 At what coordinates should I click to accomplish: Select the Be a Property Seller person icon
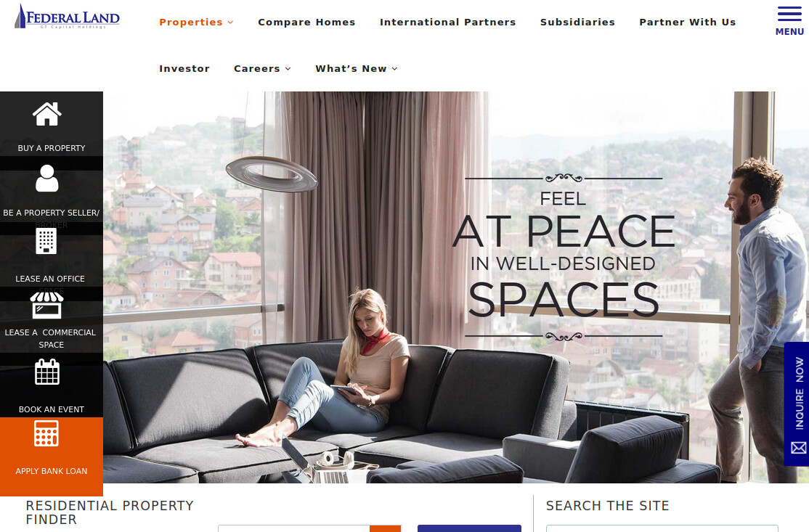47,179
